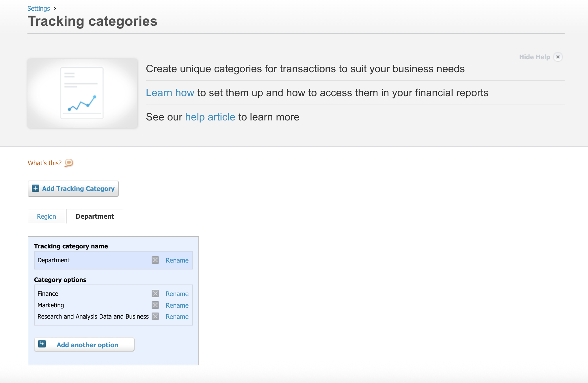Delete the Marketing category option
588x383 pixels.
[x=155, y=305]
